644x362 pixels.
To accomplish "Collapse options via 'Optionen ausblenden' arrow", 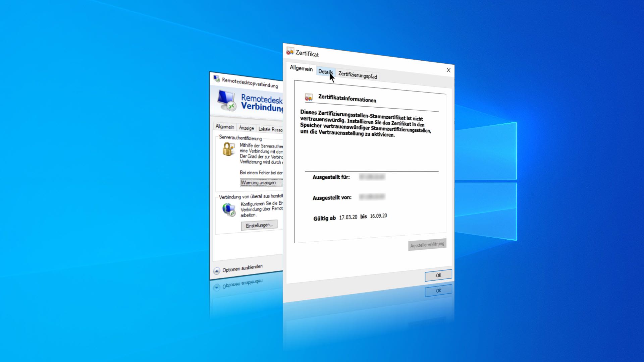I will [x=217, y=270].
